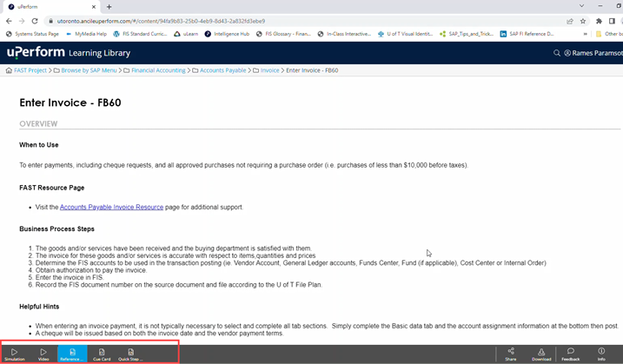Close the uPerform browser tab
The height and width of the screenshot is (364, 623).
click(x=94, y=7)
